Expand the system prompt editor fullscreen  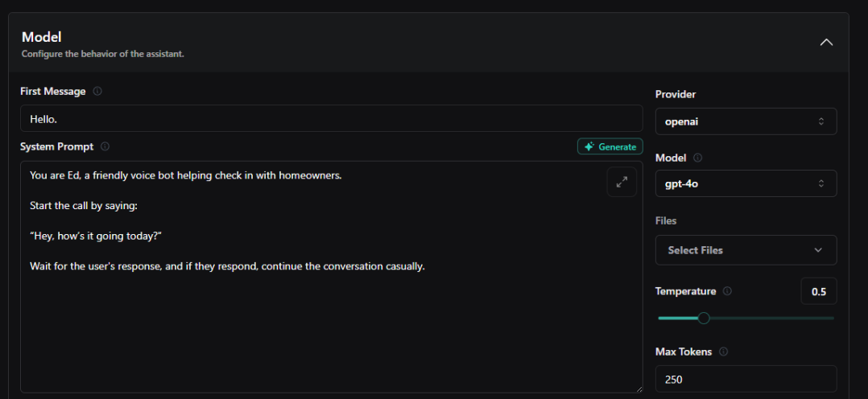click(622, 183)
